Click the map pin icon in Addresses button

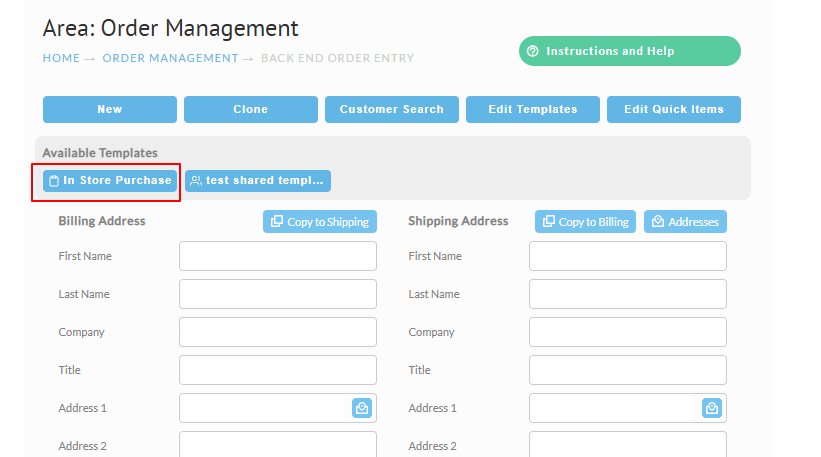pos(658,221)
